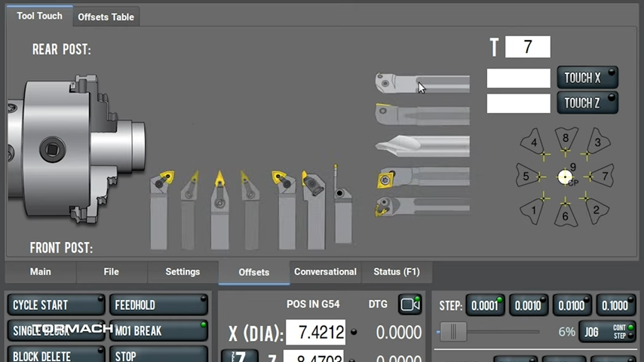The width and height of the screenshot is (644, 362).
Task: Choose tip orientation 4
Action: coord(534,143)
